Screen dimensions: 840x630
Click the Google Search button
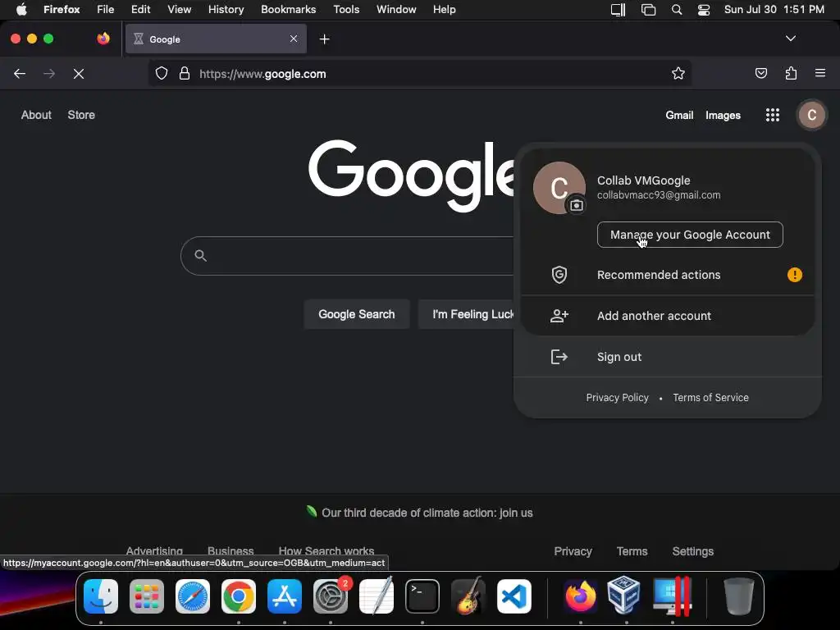coord(357,314)
